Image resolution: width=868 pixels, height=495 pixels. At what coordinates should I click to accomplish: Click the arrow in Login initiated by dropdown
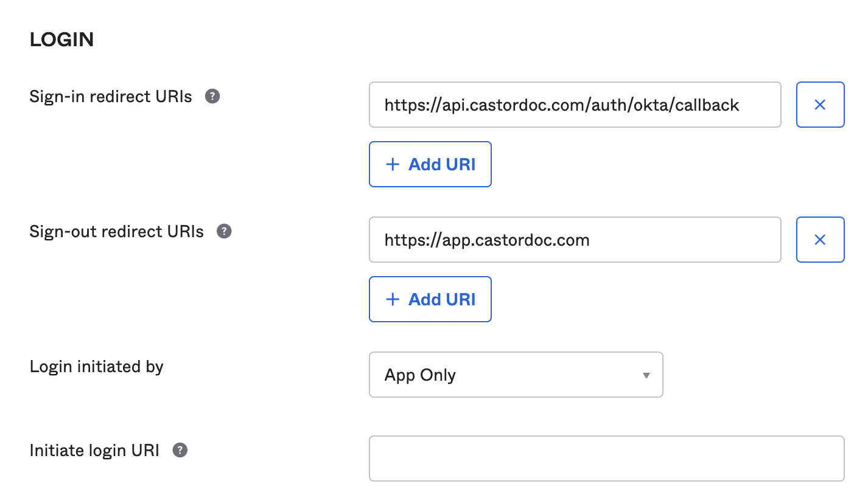[646, 375]
